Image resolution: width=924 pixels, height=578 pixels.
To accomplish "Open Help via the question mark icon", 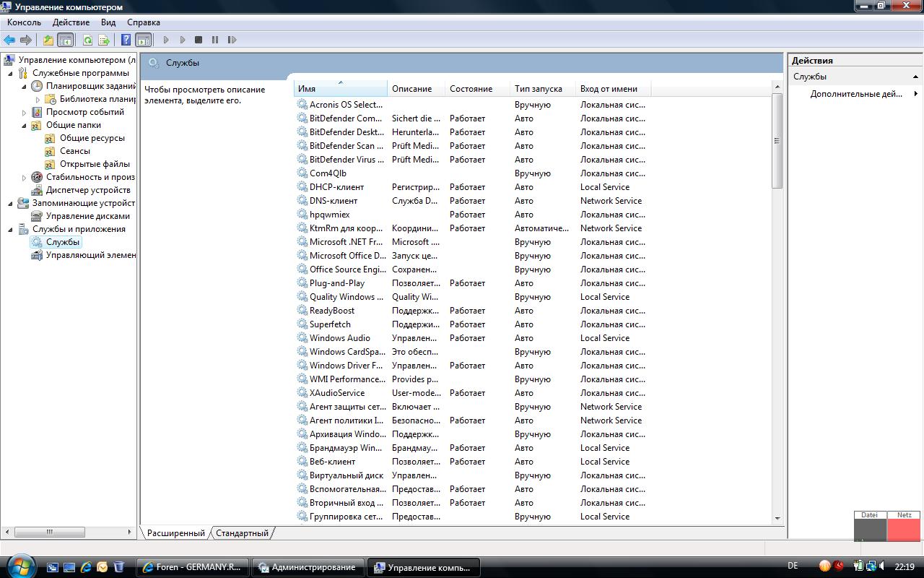I will 126,40.
